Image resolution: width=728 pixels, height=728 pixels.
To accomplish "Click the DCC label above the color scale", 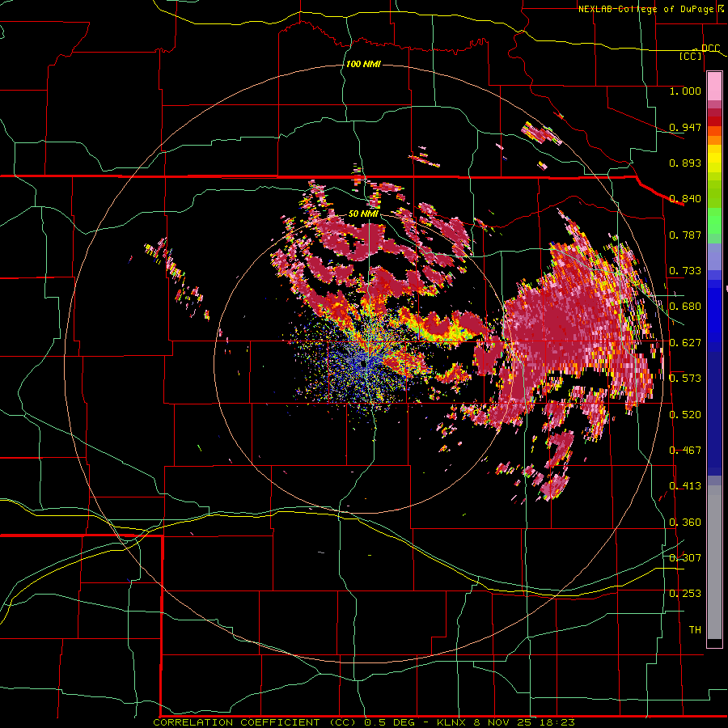I will tap(710, 49).
